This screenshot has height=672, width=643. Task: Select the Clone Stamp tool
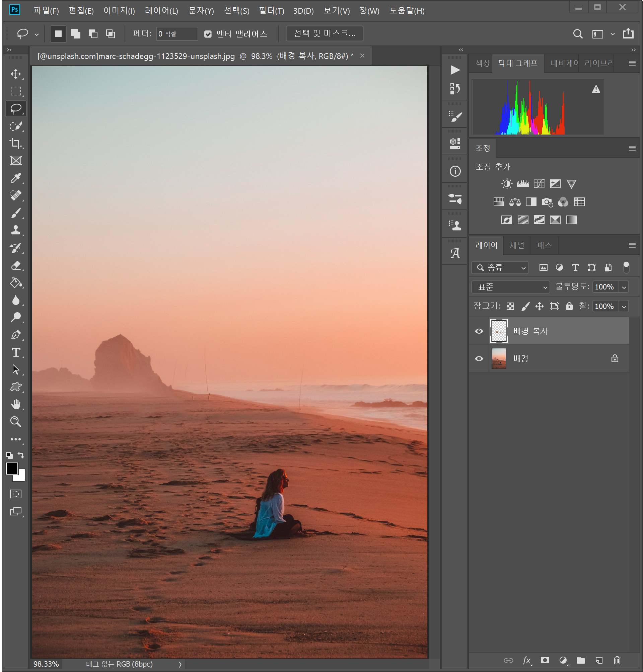click(16, 230)
